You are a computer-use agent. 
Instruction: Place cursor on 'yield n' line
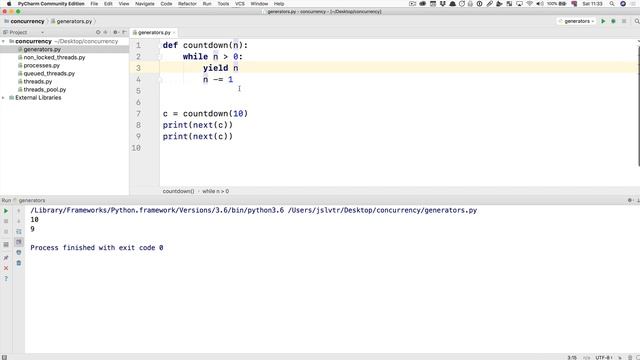[220, 68]
